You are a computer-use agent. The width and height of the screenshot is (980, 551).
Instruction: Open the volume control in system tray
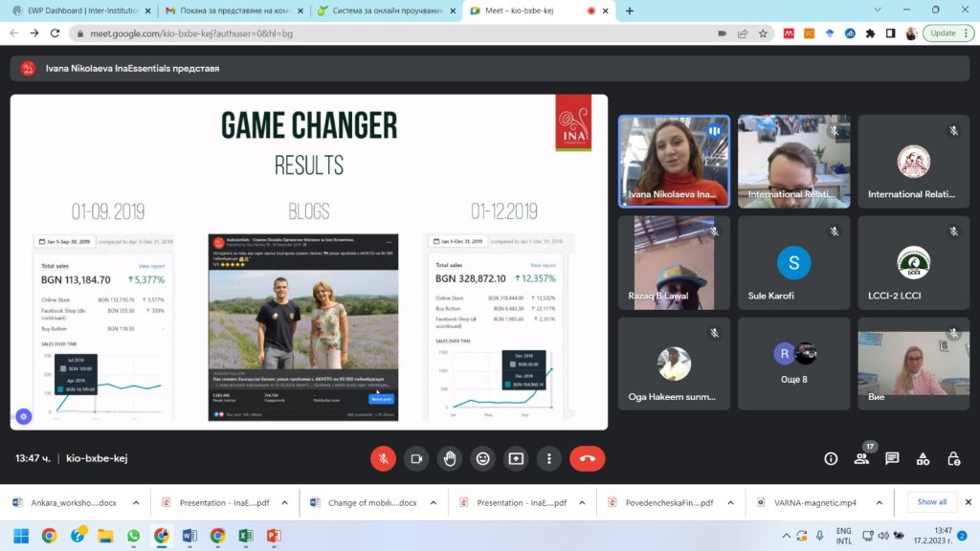883,536
